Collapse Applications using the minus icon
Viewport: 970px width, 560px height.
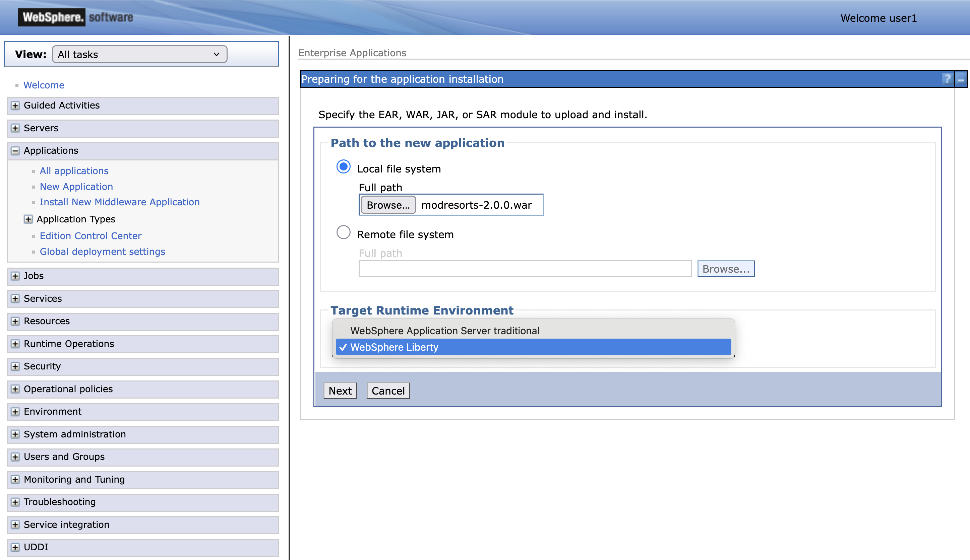[15, 151]
